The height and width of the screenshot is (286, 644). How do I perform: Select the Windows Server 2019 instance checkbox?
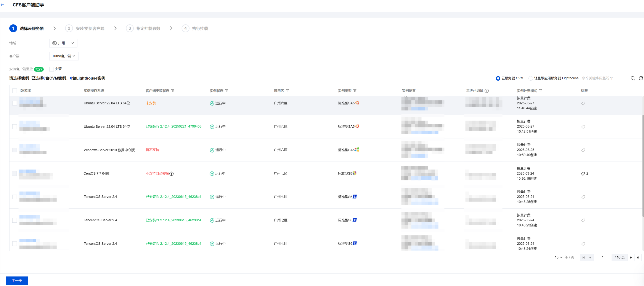[14, 150]
